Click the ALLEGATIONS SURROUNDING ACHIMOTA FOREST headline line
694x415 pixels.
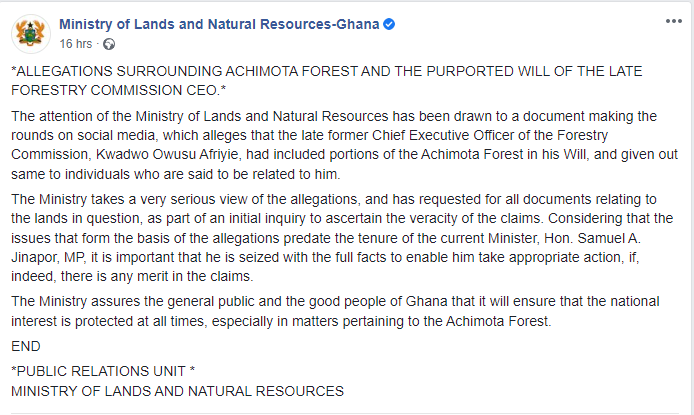click(x=327, y=71)
